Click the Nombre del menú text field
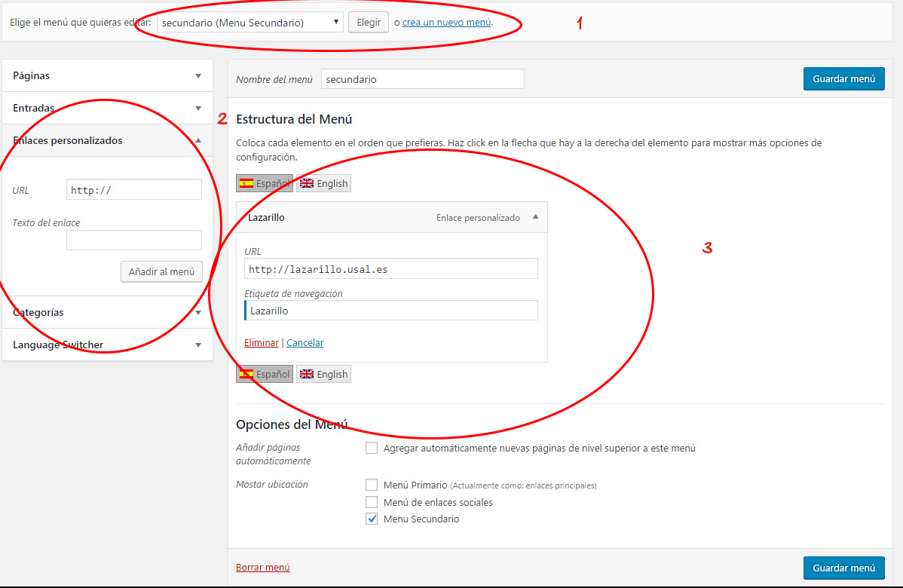The image size is (903, 588). (422, 79)
